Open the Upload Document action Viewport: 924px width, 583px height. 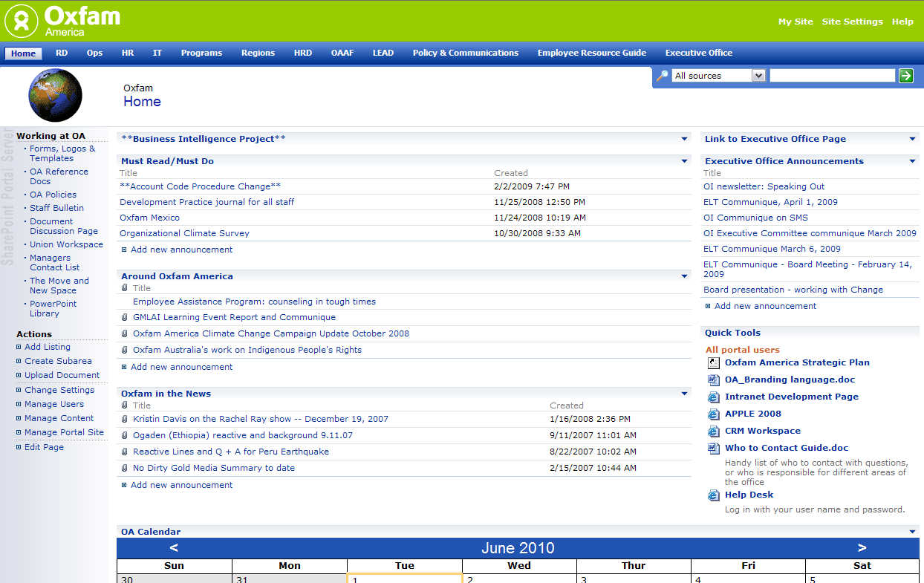coord(62,375)
